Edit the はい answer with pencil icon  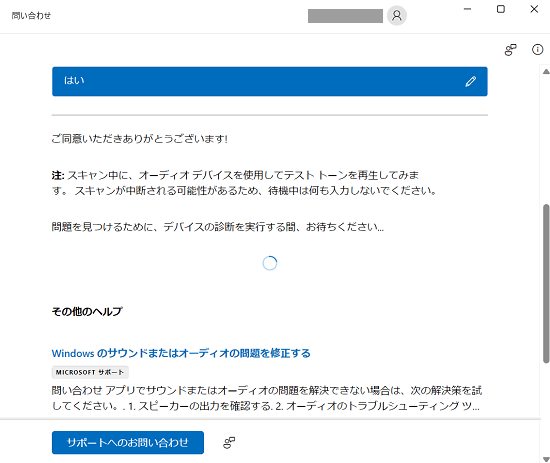click(x=471, y=81)
